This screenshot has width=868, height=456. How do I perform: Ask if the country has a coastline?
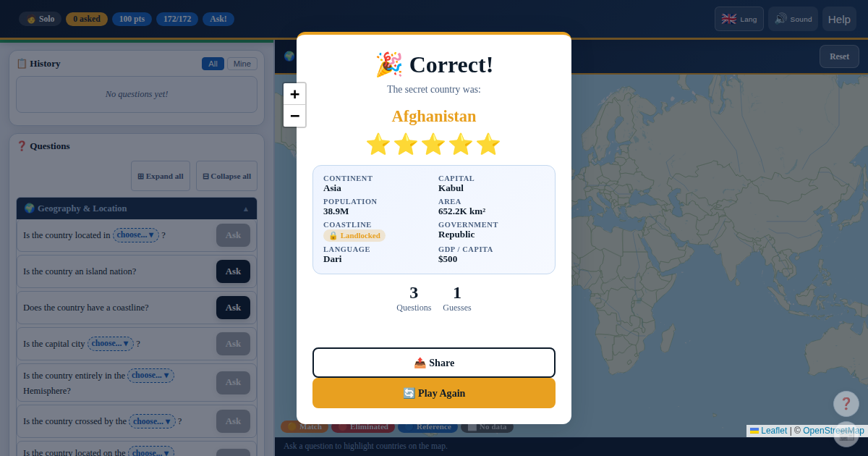pos(233,308)
